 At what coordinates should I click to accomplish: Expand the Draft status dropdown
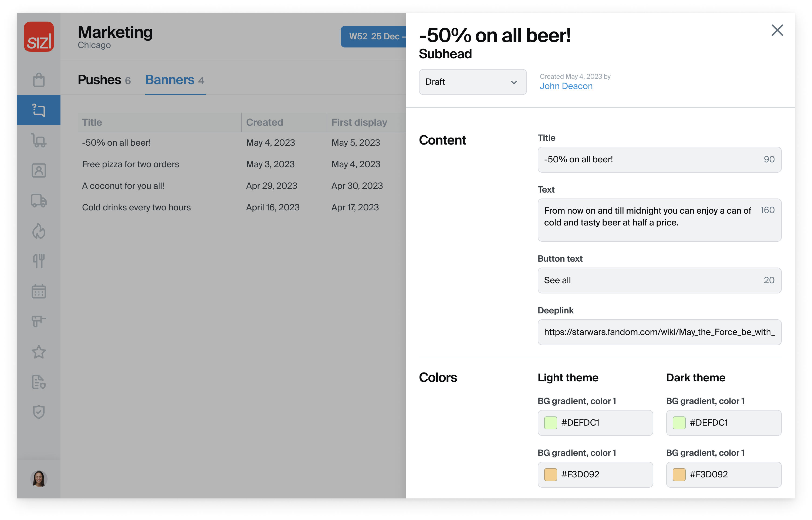(472, 82)
